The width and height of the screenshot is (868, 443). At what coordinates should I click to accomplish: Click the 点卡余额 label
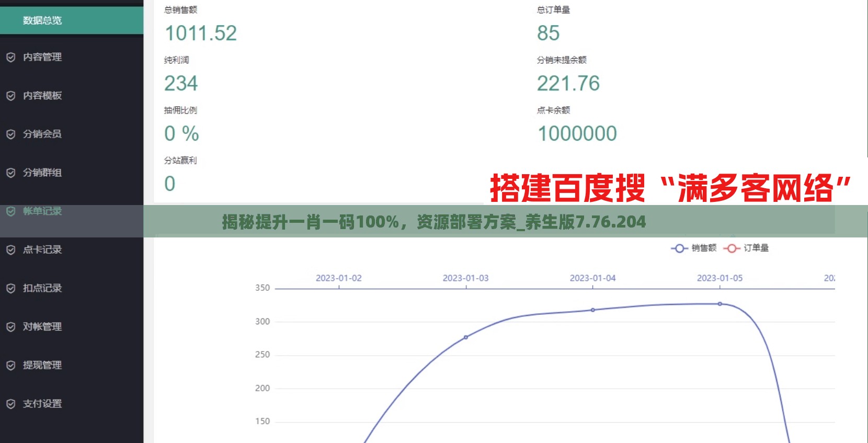coord(554,110)
